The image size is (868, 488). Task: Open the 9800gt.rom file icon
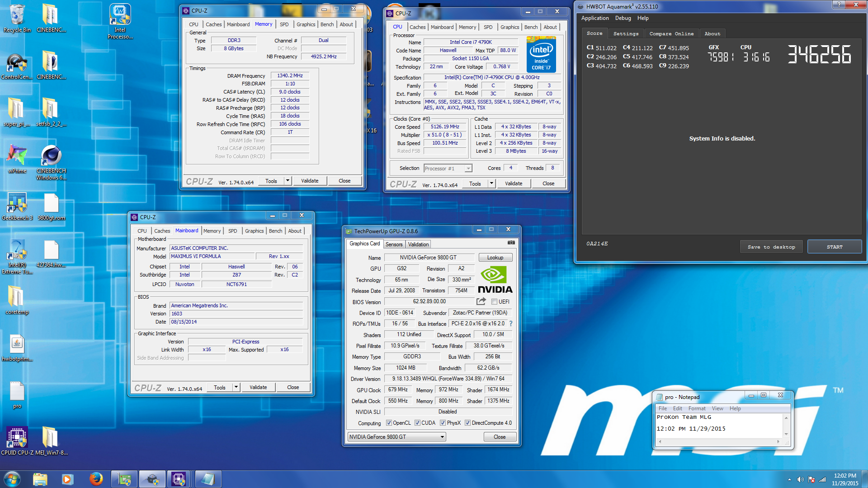click(x=51, y=206)
